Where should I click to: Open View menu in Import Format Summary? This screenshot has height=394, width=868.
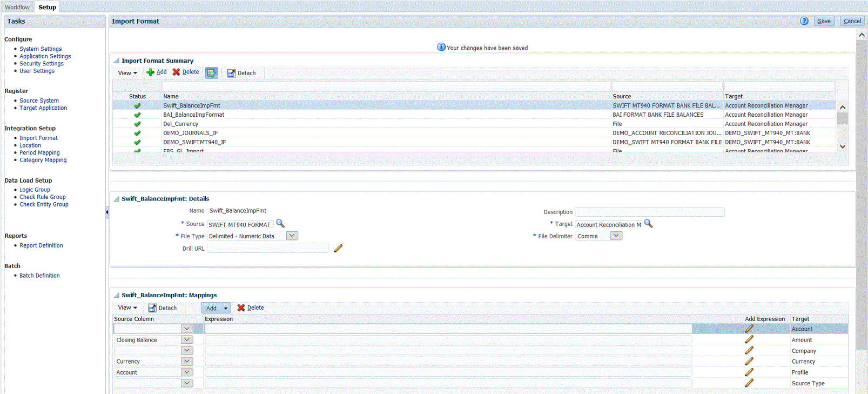click(127, 73)
